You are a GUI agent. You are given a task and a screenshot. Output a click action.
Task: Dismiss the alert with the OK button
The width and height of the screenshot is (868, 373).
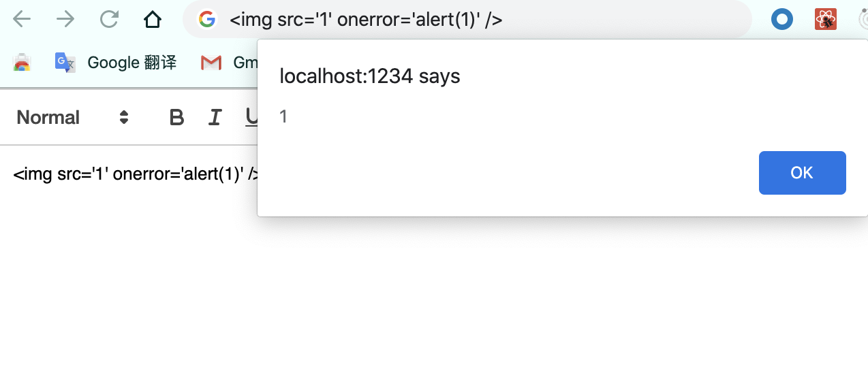coord(802,173)
